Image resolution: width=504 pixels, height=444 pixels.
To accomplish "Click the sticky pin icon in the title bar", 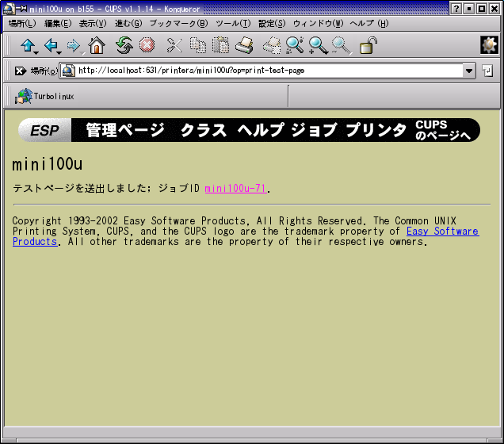I will tap(22, 9).
